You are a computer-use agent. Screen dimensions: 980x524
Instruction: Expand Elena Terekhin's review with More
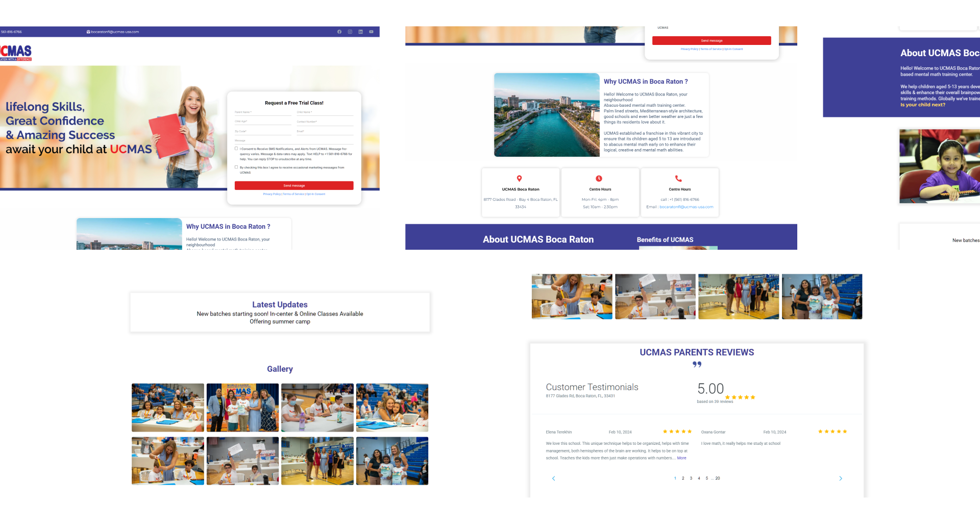coord(682,458)
